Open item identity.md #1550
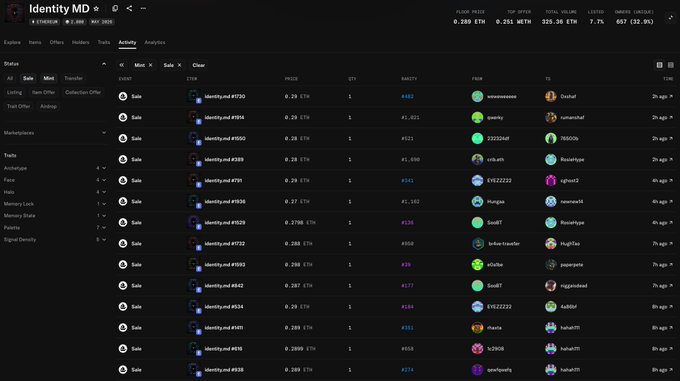The image size is (680, 381). click(225, 138)
